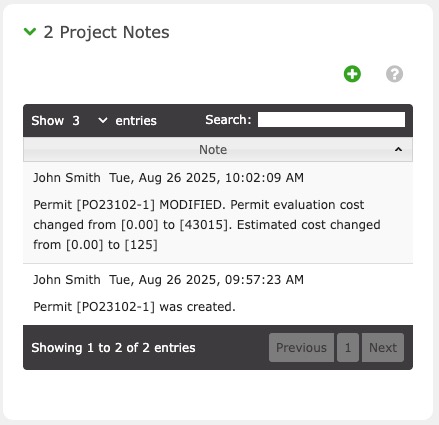Click the 2 Project Notes heading
The width and height of the screenshot is (439, 425).
coord(106,32)
